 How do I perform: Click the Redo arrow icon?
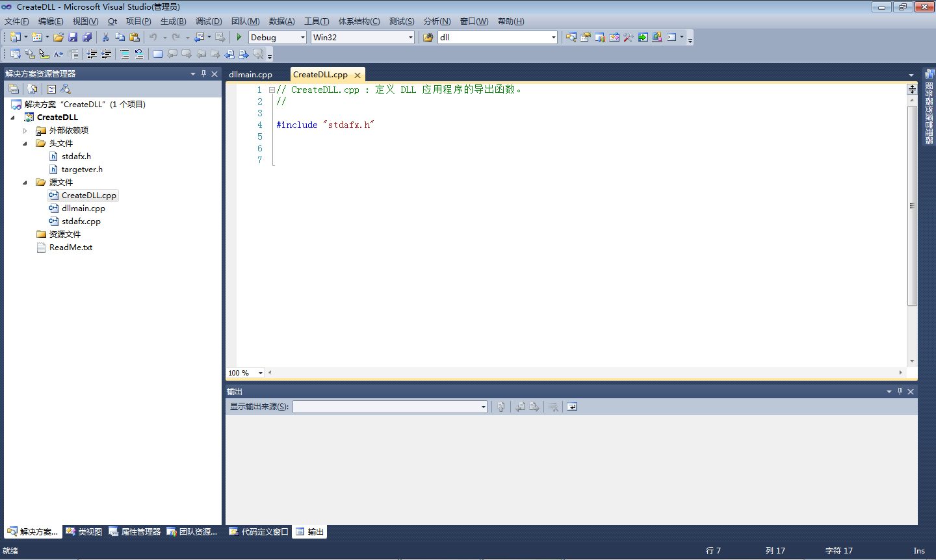tap(175, 37)
